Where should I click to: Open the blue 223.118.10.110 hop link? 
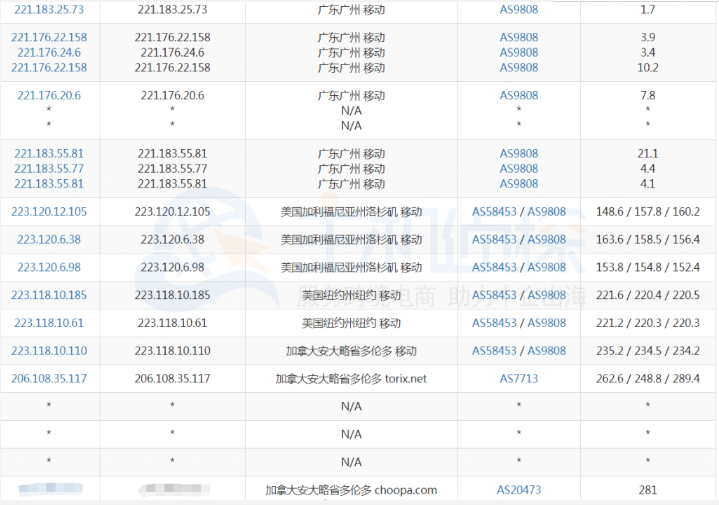pyautogui.click(x=49, y=351)
